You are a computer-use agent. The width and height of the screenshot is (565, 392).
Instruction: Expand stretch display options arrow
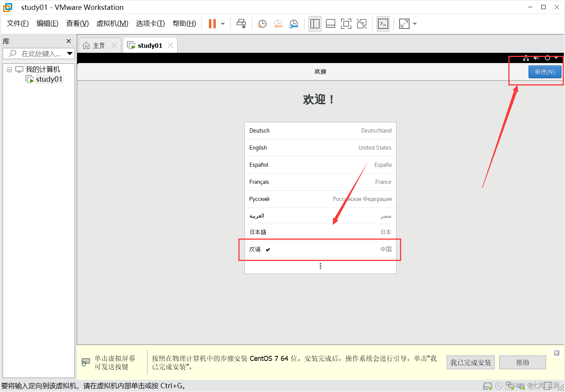415,24
